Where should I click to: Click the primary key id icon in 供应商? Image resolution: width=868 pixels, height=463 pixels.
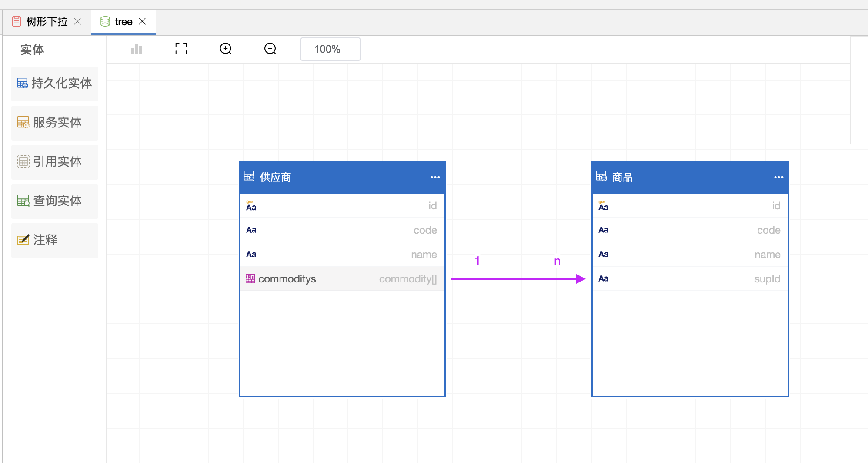click(x=251, y=206)
